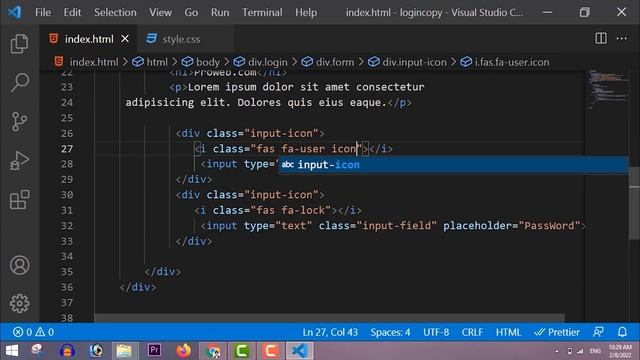Change language mode HTML
Image resolution: width=640 pixels, height=360 pixels.
pos(508,332)
